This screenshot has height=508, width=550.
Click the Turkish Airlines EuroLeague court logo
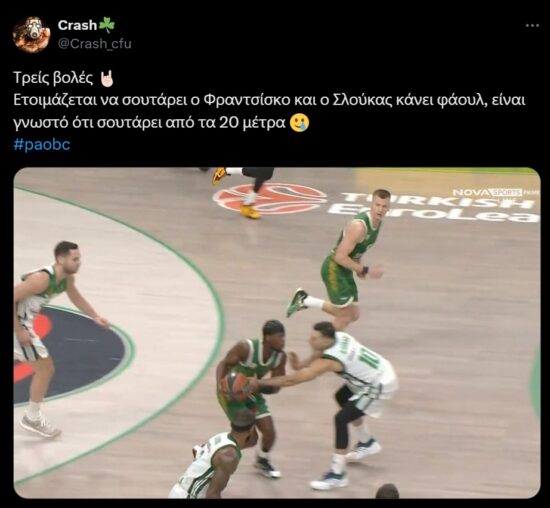tap(375, 203)
